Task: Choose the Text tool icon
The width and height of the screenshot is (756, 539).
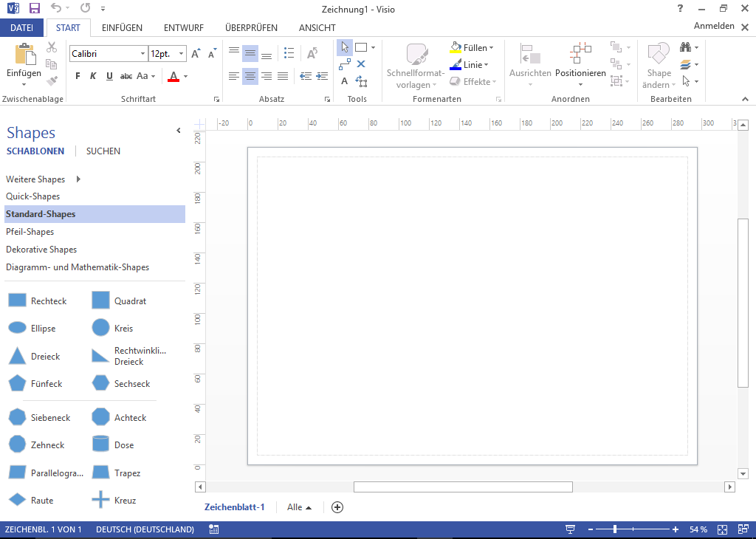Action: click(345, 81)
